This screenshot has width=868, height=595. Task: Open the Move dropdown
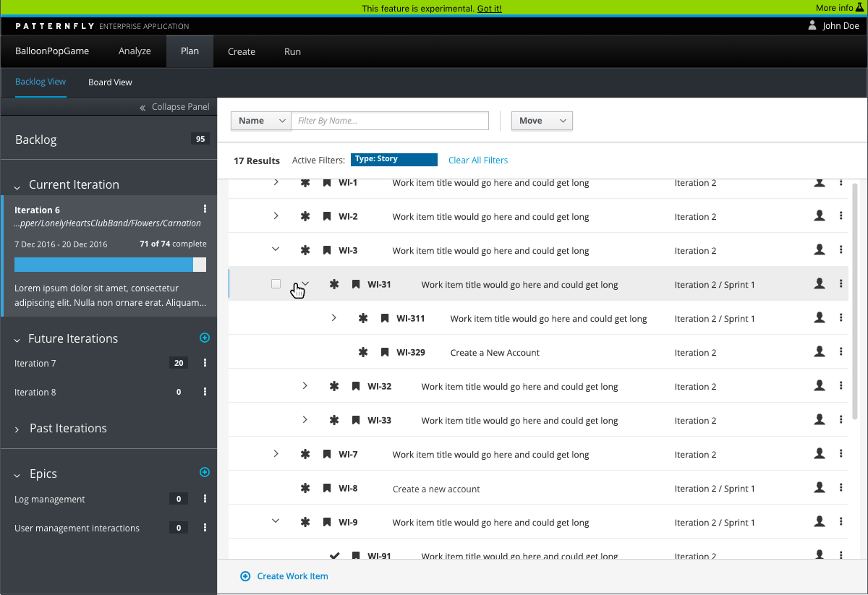pyautogui.click(x=542, y=121)
